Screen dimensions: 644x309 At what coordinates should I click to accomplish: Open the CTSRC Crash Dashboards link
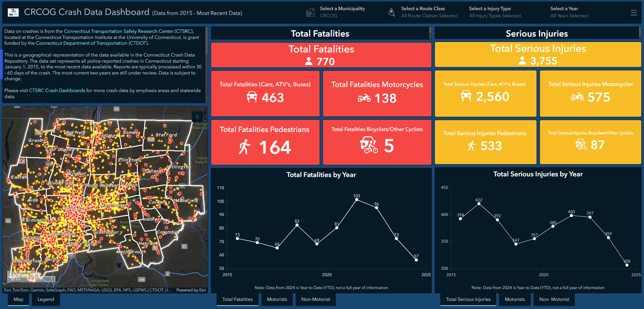[x=57, y=90]
